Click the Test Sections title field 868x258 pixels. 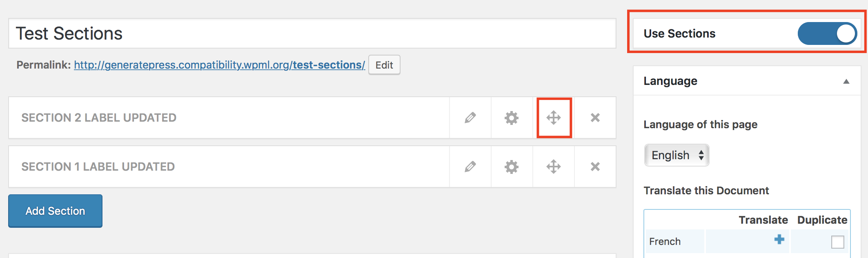(x=312, y=33)
